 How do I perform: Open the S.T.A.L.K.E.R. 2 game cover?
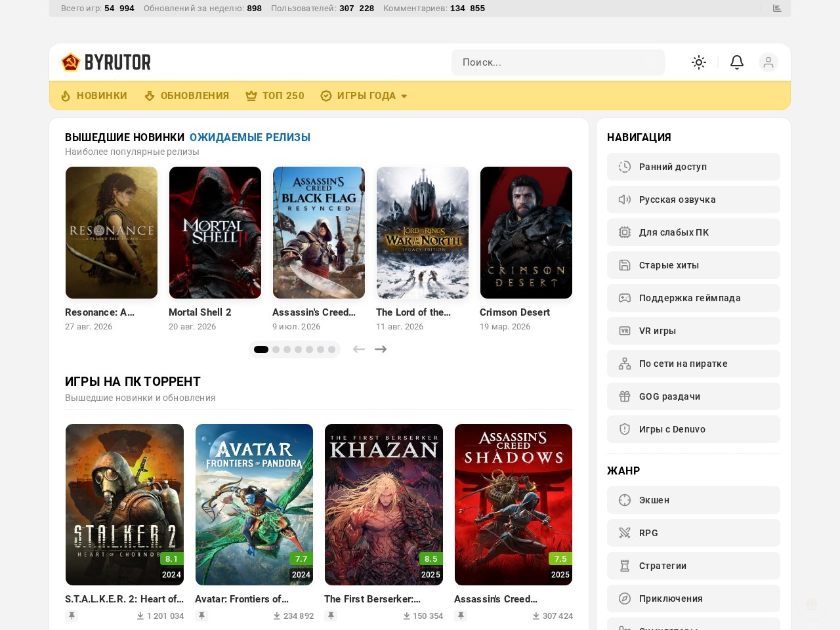click(125, 505)
